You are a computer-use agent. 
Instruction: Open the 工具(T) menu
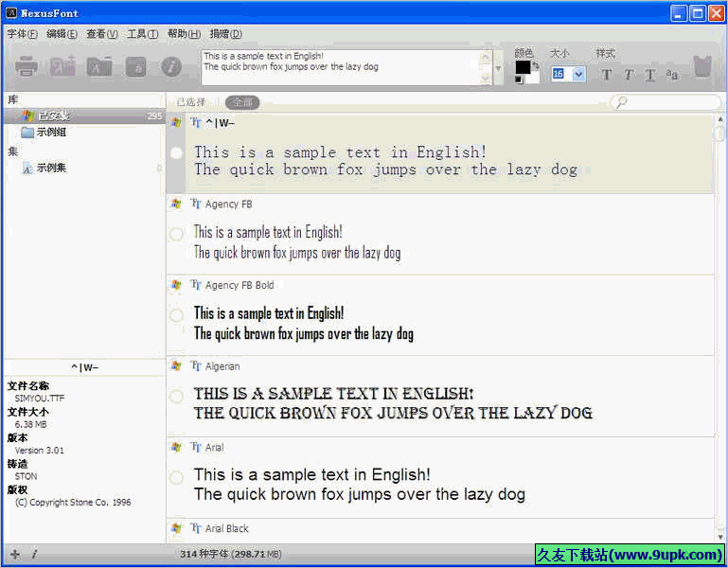pyautogui.click(x=143, y=34)
